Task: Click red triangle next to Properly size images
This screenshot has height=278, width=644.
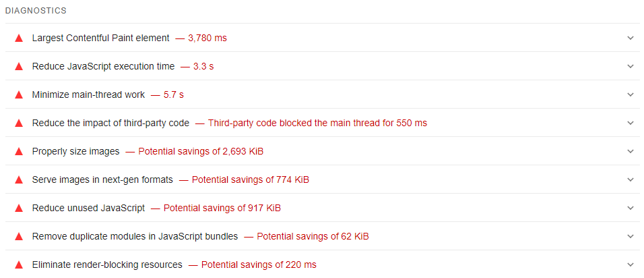Action: (19, 151)
